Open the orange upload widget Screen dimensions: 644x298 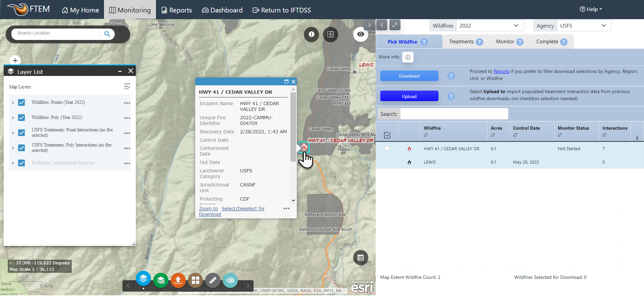point(178,280)
